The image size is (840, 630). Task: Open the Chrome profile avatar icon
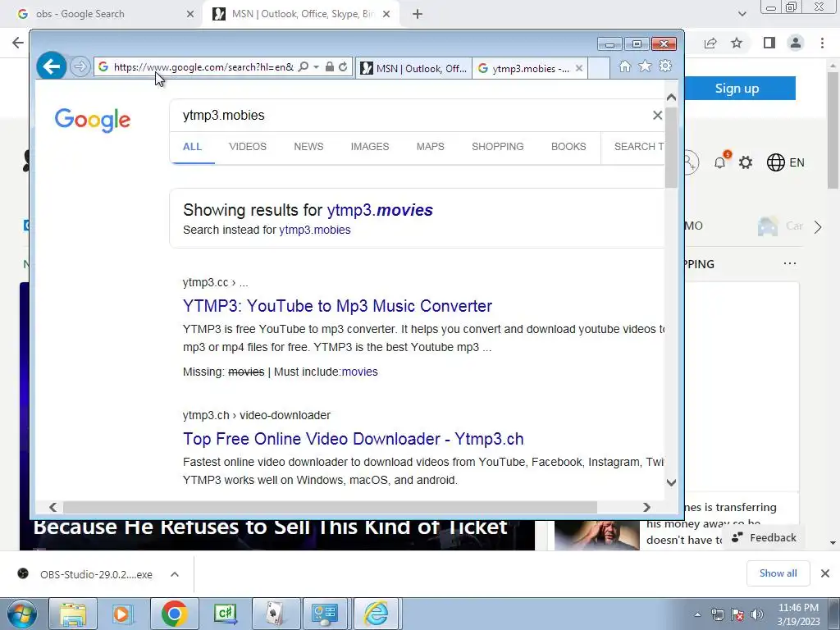point(796,43)
